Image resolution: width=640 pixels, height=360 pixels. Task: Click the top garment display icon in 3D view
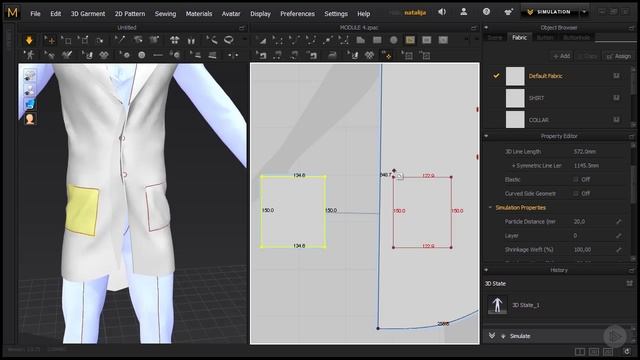[30, 75]
